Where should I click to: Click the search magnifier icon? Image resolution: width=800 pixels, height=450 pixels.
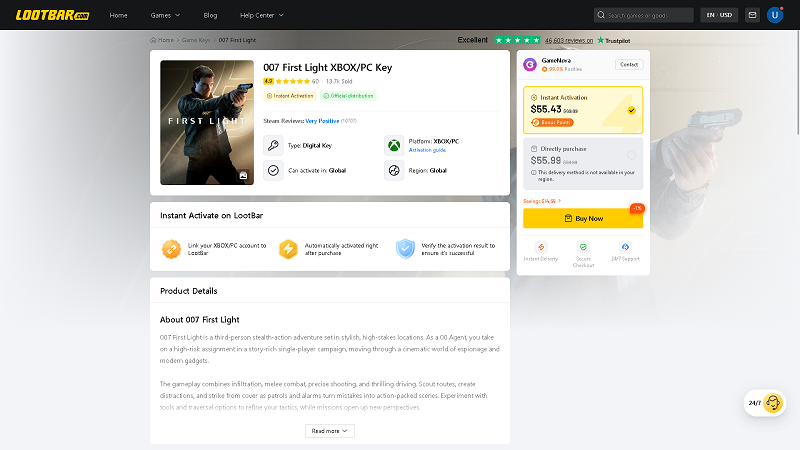[601, 15]
